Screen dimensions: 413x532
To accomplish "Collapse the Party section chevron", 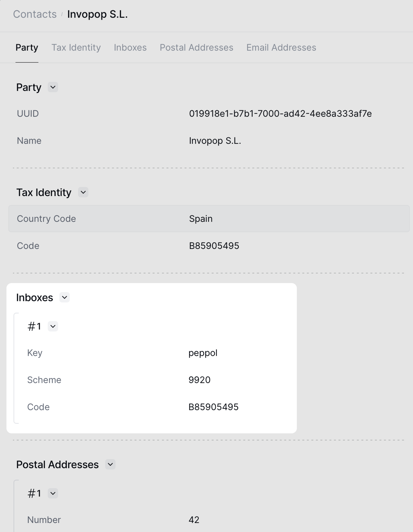I will pyautogui.click(x=53, y=87).
